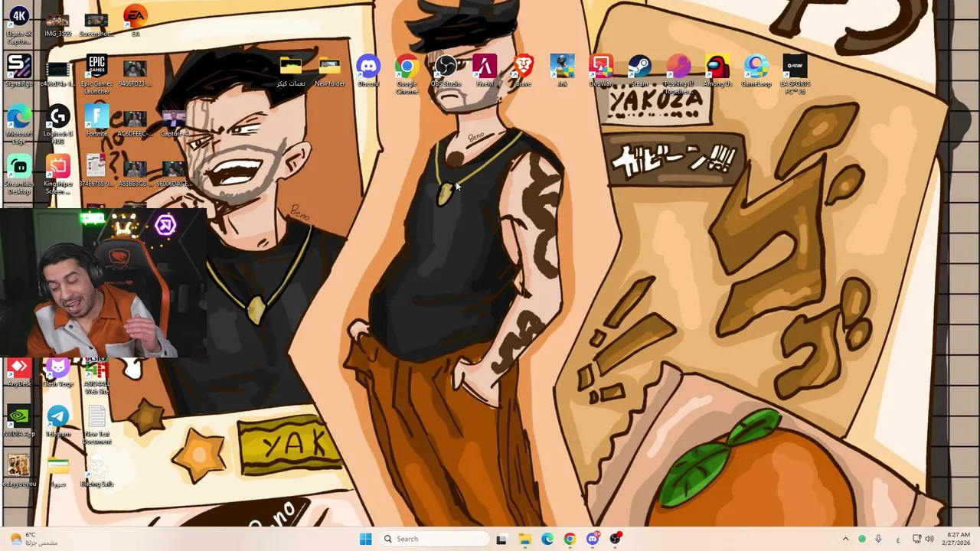Open Kingshiper Screen shortcut
Viewport: 980px width, 551px height.
tap(58, 174)
